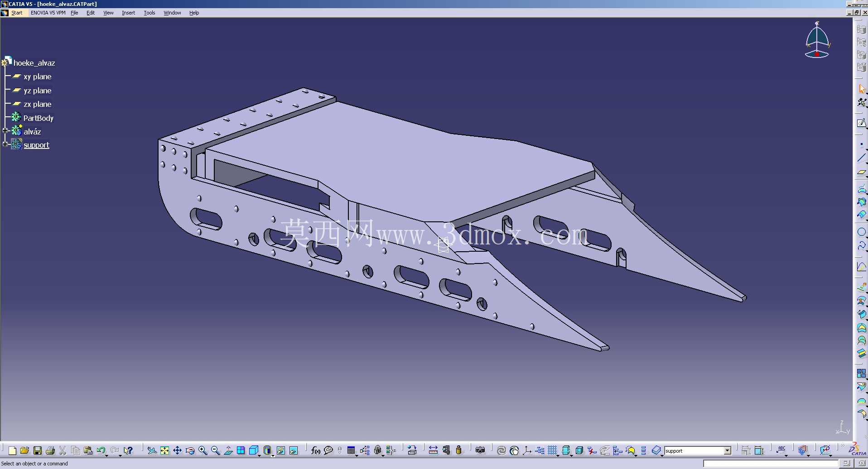Open the isometric view flyout arrow
Screen dimensions: 868x469
260,455
